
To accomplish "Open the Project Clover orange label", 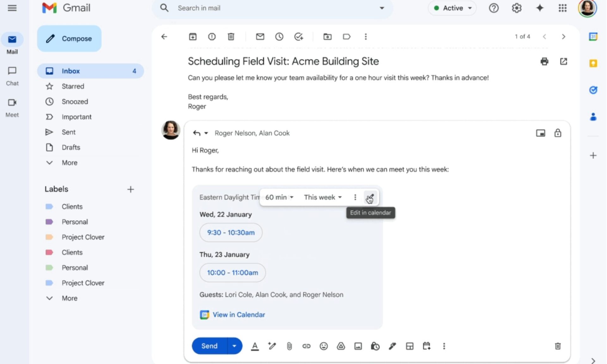I will 83,237.
